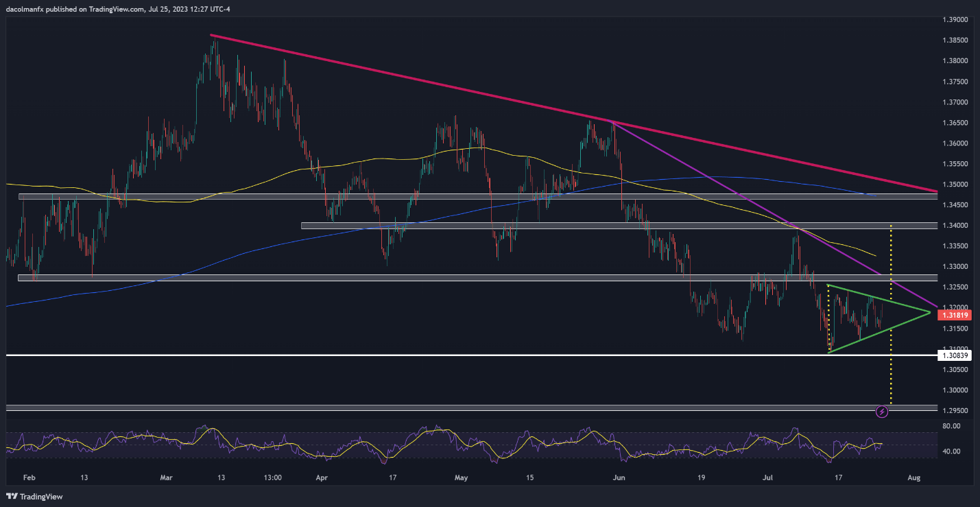Click the 15 date axis label

(x=529, y=476)
